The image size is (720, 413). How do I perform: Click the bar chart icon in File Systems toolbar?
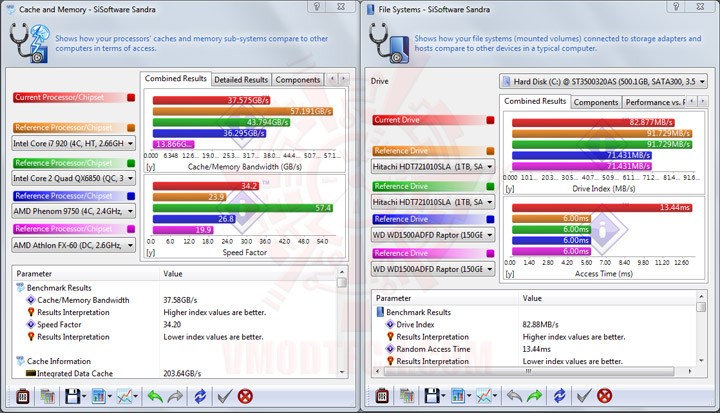[458, 396]
